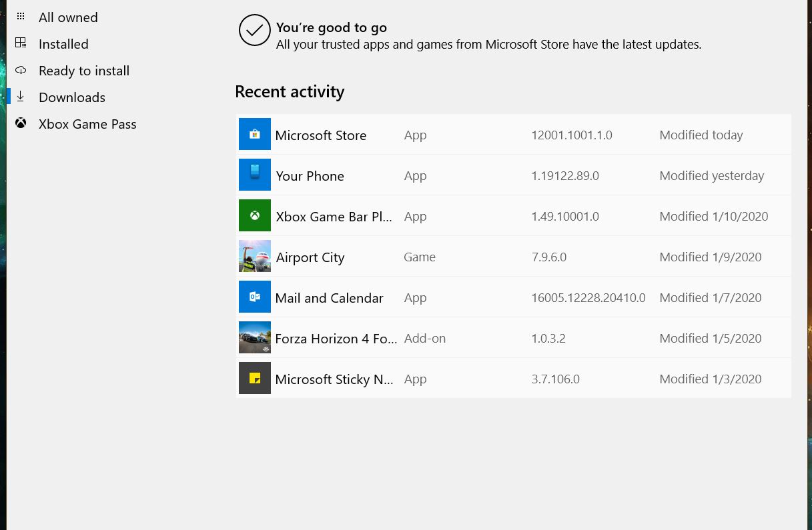This screenshot has height=530, width=812.
Task: Click version 12001.1001.1.0 text
Action: coord(572,135)
